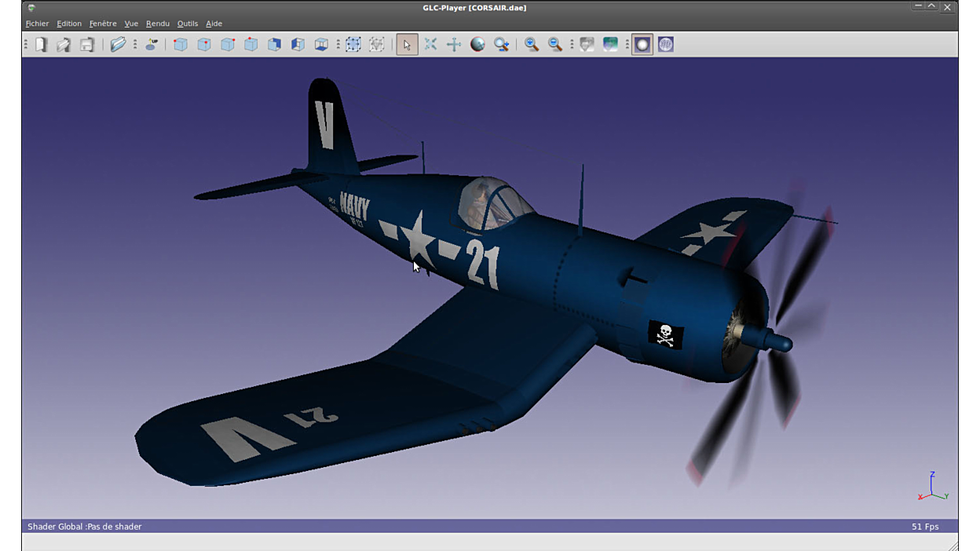Viewport: 980px width, 551px height.
Task: Toggle the shaded sphere rendering mode
Action: tap(642, 45)
